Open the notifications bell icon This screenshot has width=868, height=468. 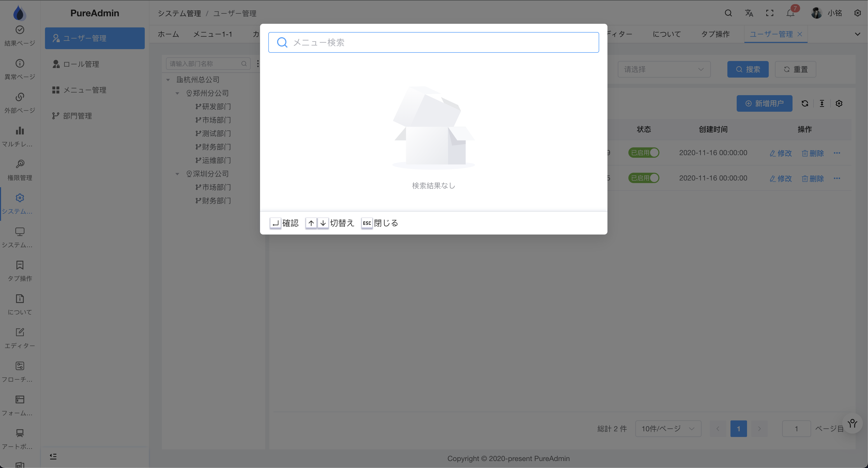pos(790,13)
